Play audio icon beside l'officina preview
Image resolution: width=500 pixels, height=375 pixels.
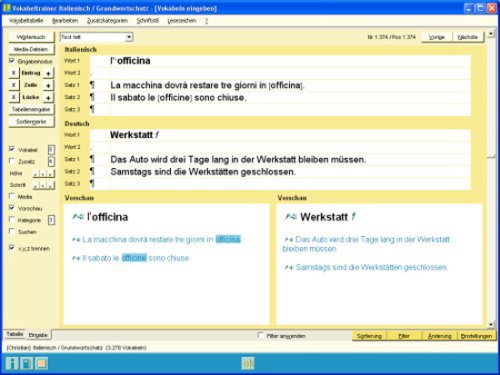click(x=78, y=217)
